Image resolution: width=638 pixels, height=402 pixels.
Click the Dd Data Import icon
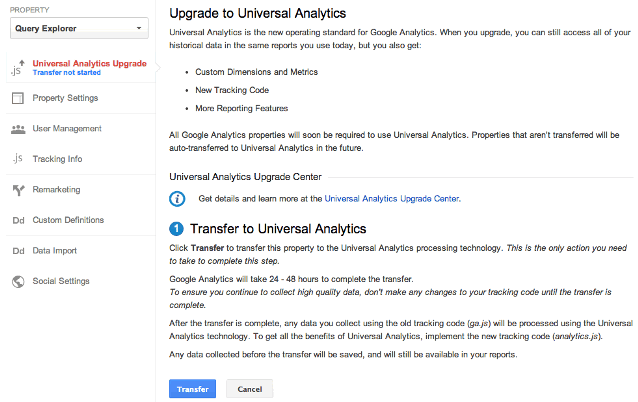point(17,251)
